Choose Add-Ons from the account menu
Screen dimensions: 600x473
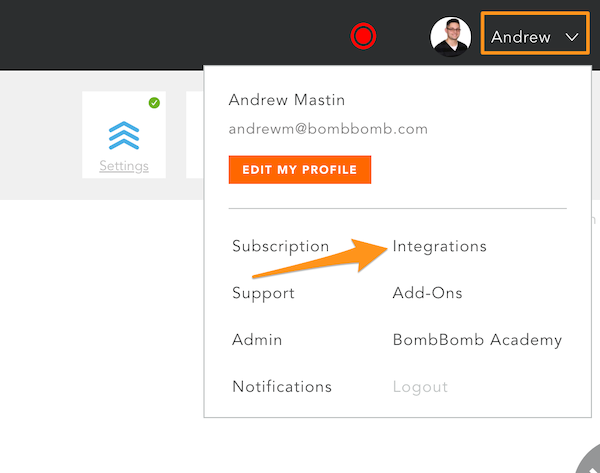click(427, 293)
